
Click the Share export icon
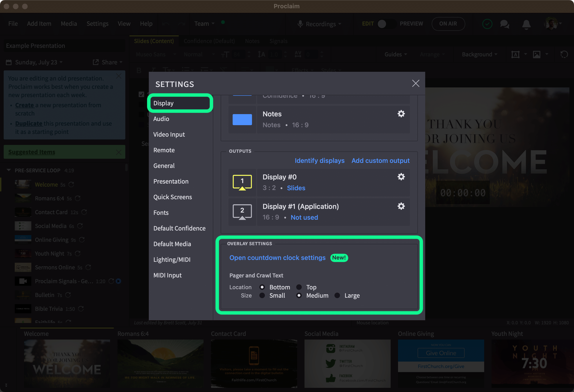96,62
